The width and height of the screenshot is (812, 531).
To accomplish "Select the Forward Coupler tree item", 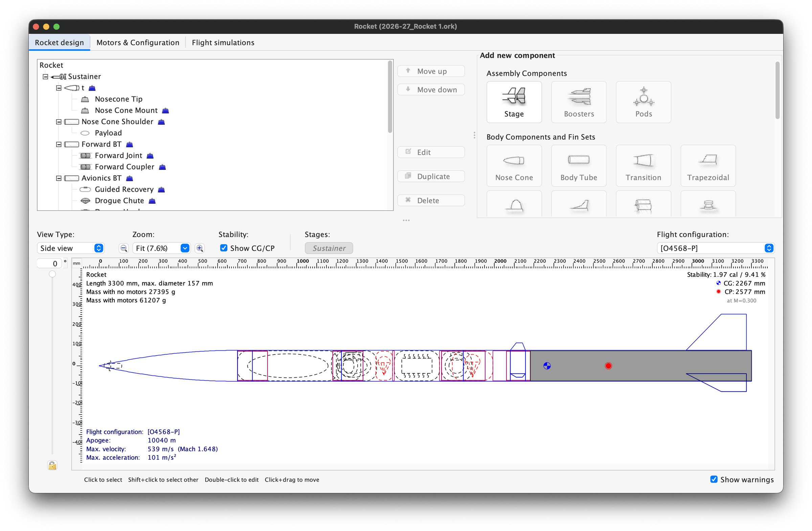I will [x=124, y=167].
